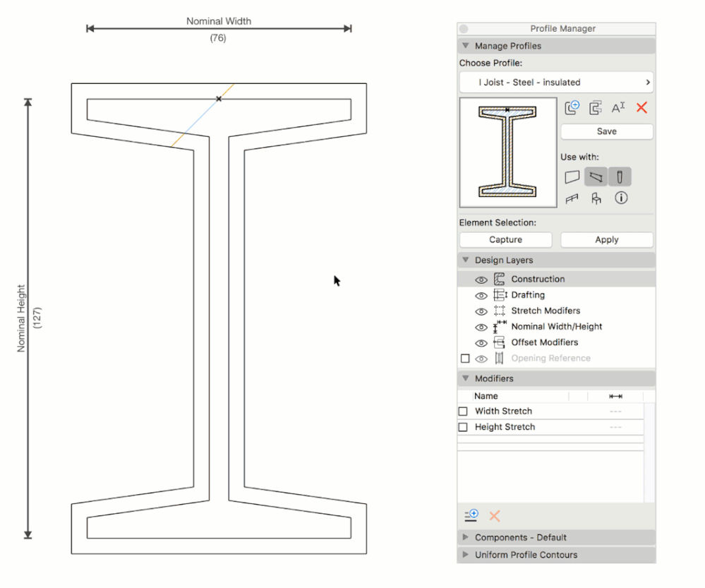
Task: Select the Nominal Width/Height layer row
Action: (556, 326)
